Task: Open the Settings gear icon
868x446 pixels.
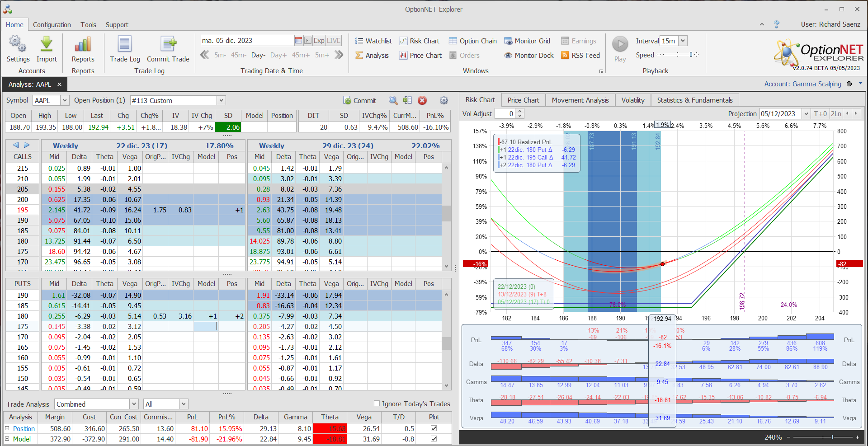Action: (18, 44)
